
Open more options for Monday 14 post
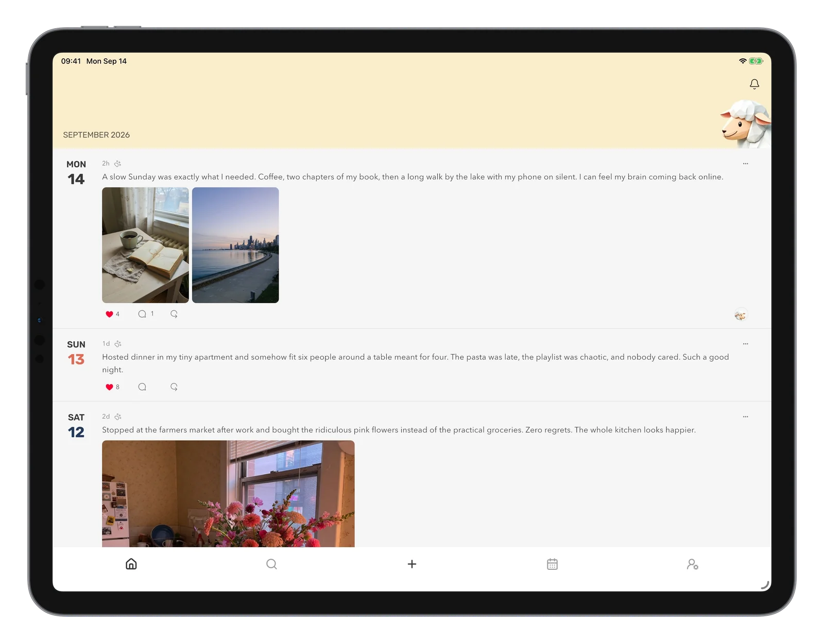745,164
